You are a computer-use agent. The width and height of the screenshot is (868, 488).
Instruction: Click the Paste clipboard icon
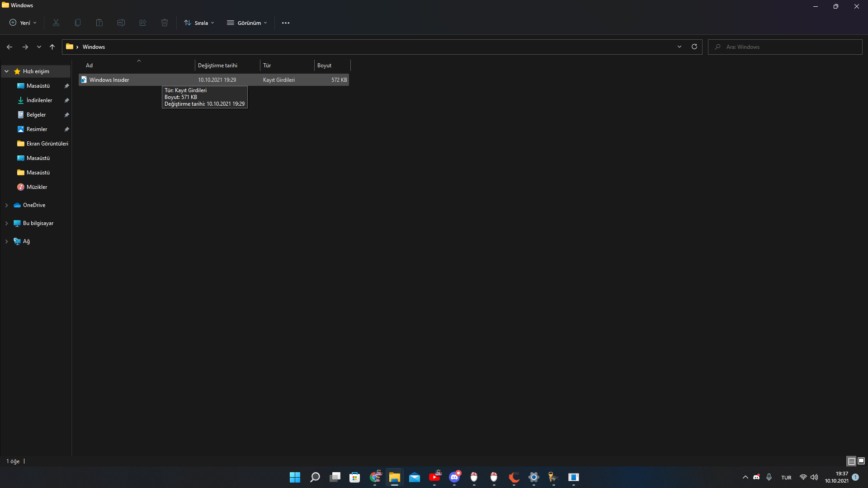(x=99, y=23)
